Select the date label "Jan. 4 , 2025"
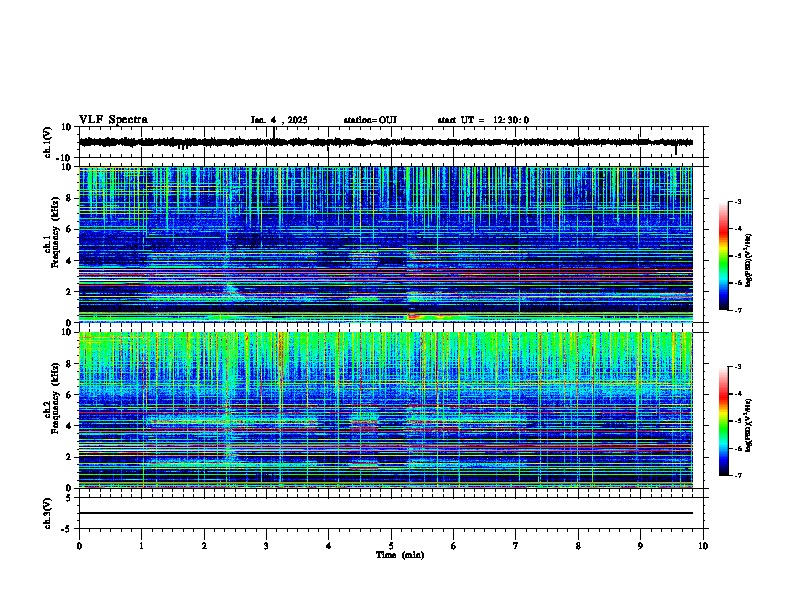Screen dimensions: 792x612 pos(279,120)
